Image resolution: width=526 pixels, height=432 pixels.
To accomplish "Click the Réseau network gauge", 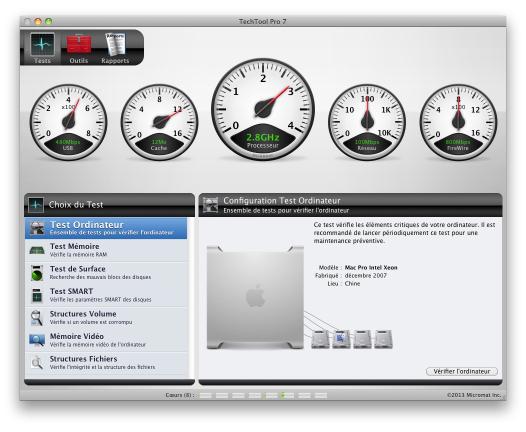I will point(367,122).
